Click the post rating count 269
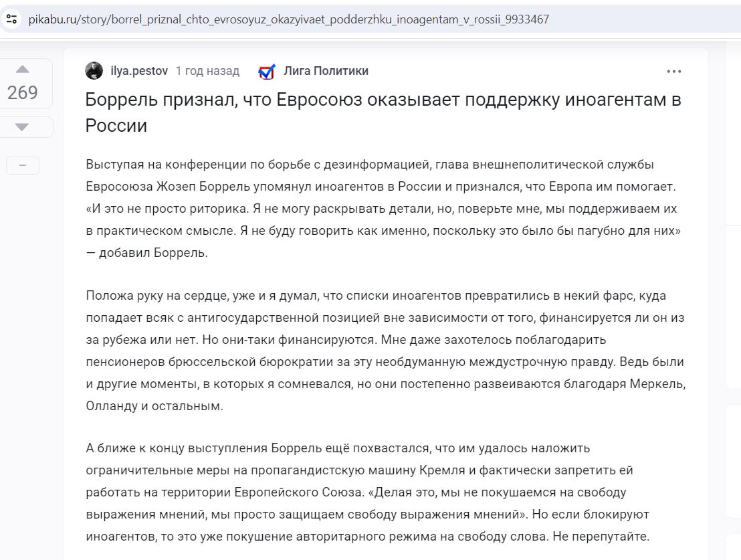The image size is (741, 560). 22,93
